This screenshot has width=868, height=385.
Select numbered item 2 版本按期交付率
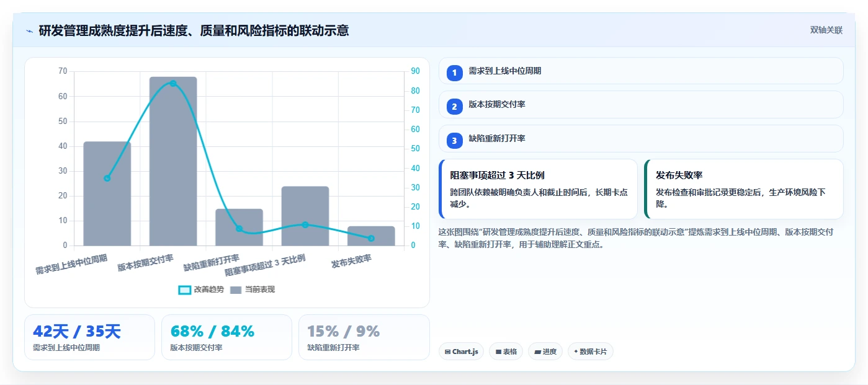[641, 105]
